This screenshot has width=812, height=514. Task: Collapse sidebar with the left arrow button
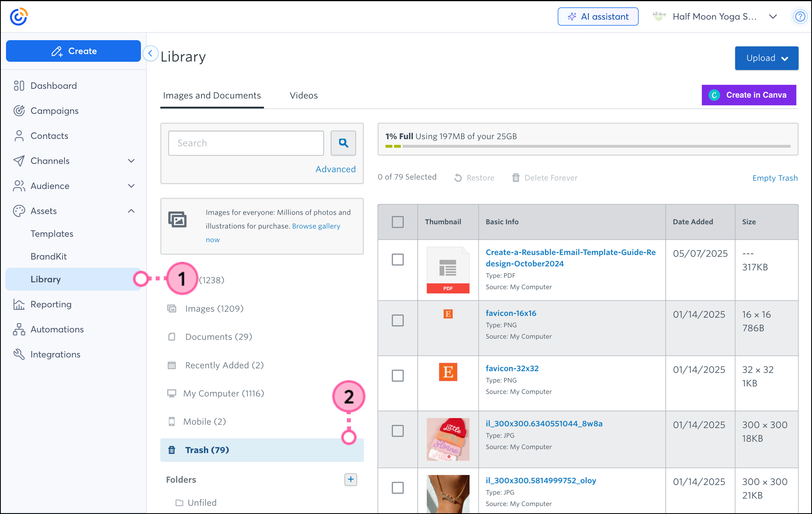tap(150, 53)
